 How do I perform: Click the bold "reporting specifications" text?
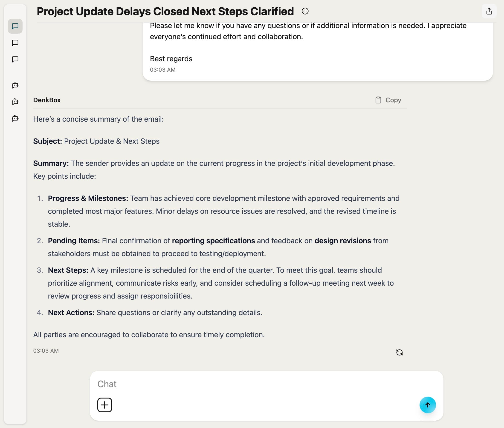[213, 241]
